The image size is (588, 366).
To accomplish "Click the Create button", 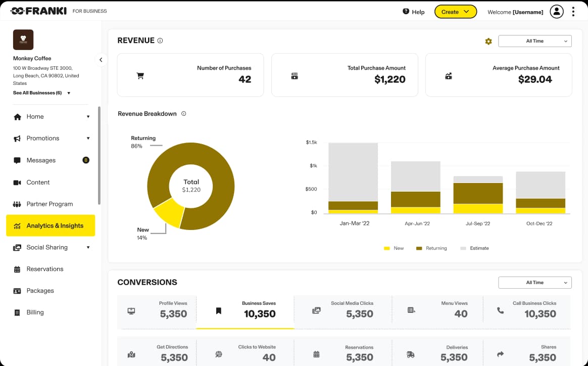I will [x=455, y=11].
